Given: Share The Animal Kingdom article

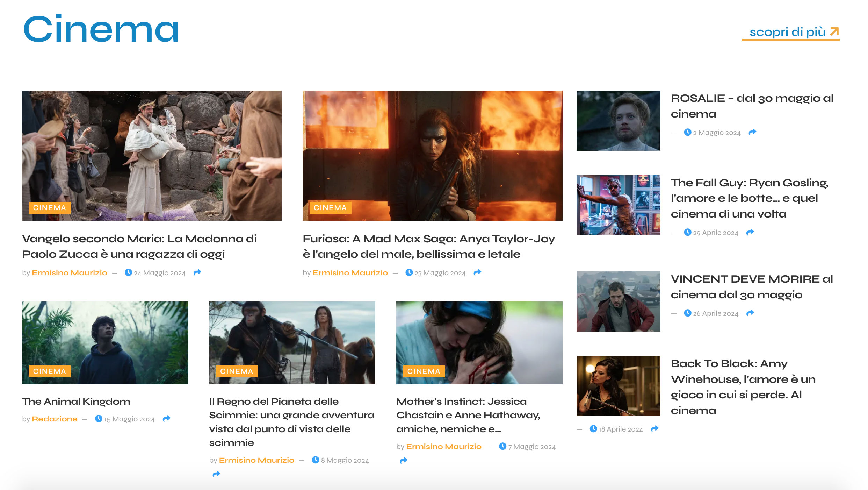Looking at the screenshot, I should pos(167,419).
